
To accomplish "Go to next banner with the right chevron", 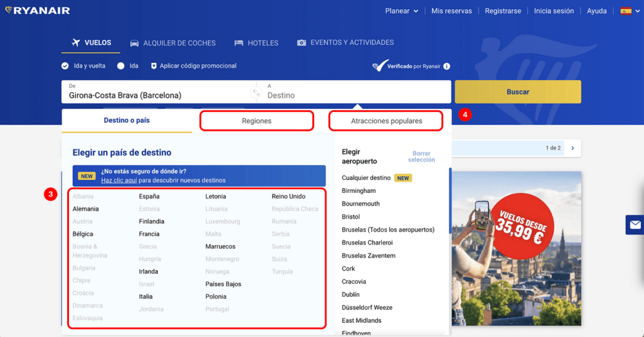I will 573,148.
